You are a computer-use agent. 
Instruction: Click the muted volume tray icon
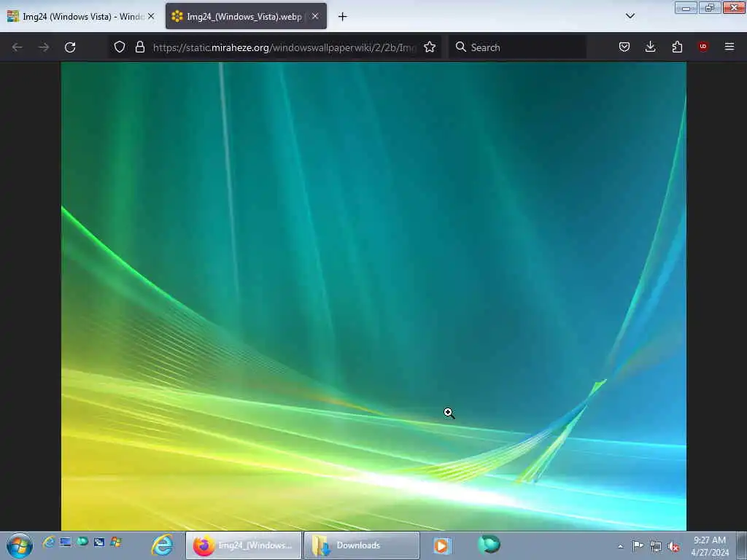tap(673, 547)
